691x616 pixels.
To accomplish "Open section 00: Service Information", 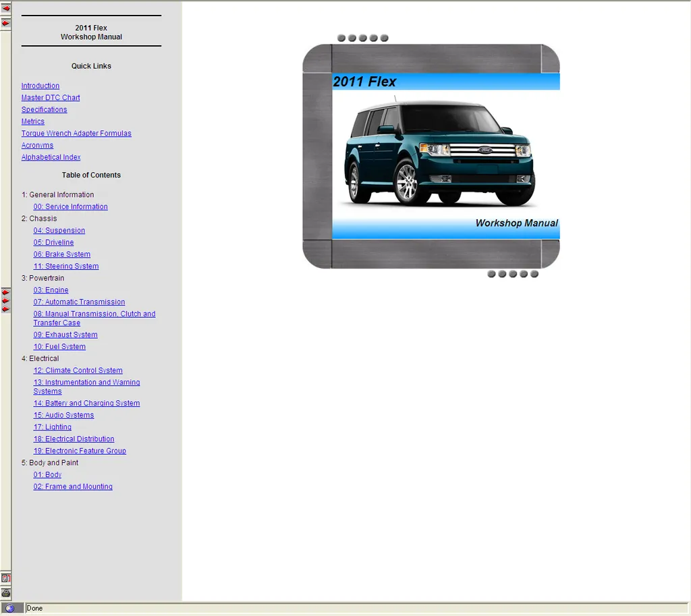I will pos(70,206).
